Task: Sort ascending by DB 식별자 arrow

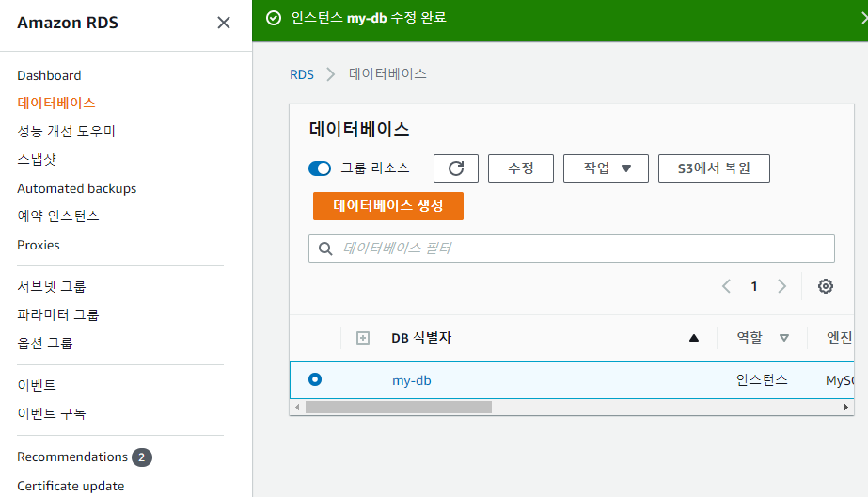Action: pyautogui.click(x=694, y=338)
